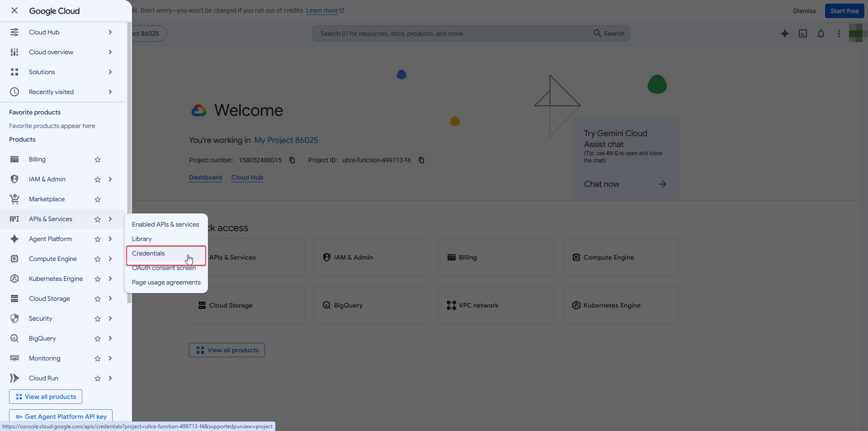Expand the Solutions submenu chevron
Image resolution: width=868 pixels, height=431 pixels.
pos(110,72)
